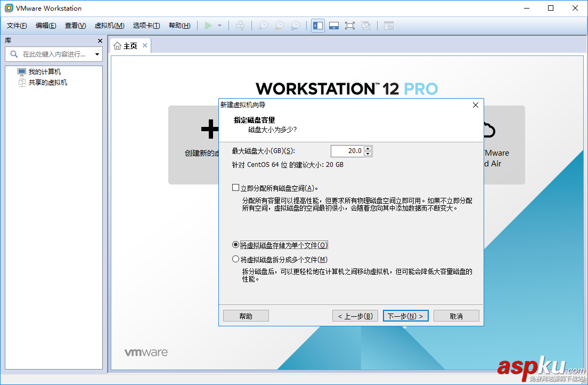Click the home icon on 主页 tab
This screenshot has height=385, width=588.
(x=117, y=46)
